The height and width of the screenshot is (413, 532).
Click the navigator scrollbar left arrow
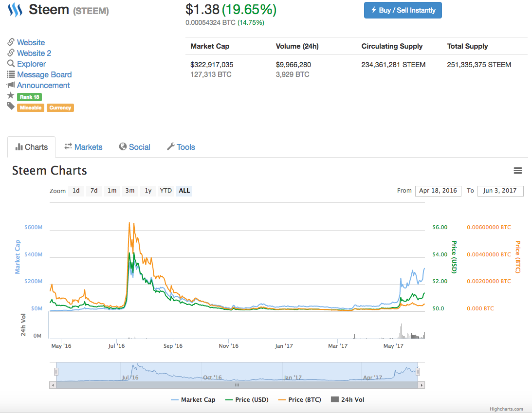53,385
